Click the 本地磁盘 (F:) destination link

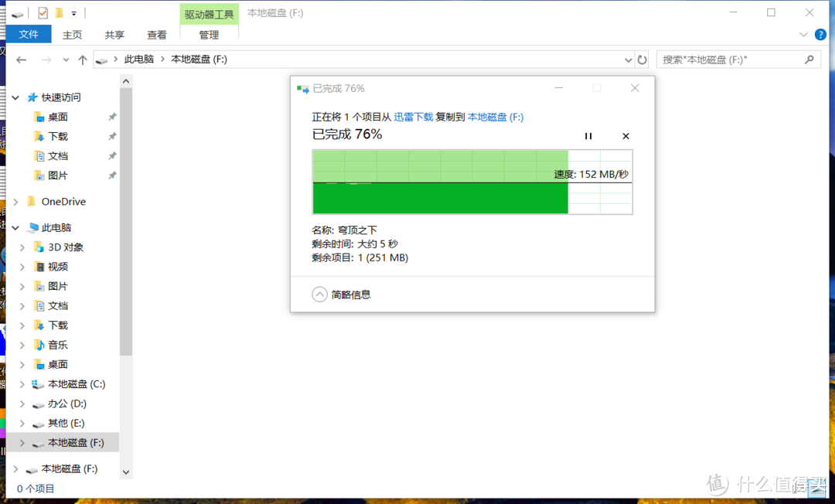pyautogui.click(x=496, y=117)
